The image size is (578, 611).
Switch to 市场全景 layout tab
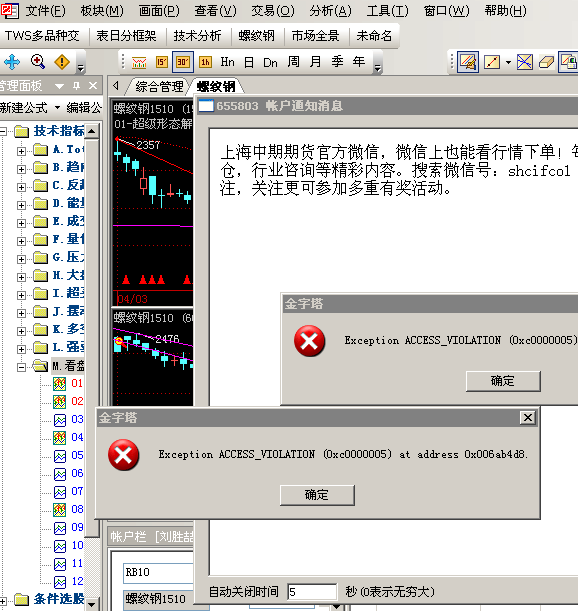tap(315, 36)
